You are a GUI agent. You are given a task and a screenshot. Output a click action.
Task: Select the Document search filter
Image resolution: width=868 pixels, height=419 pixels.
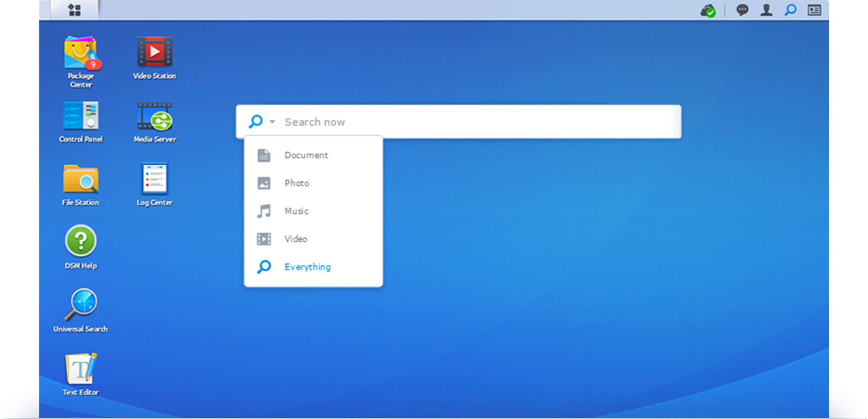(x=306, y=155)
